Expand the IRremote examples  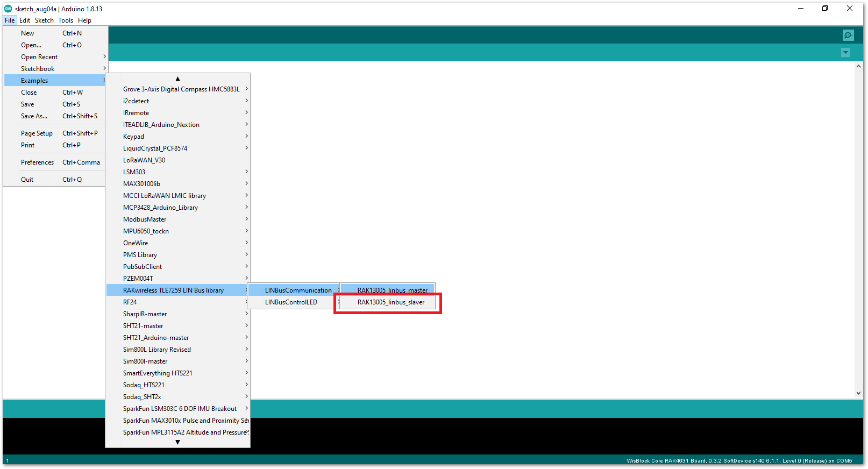tap(178, 113)
